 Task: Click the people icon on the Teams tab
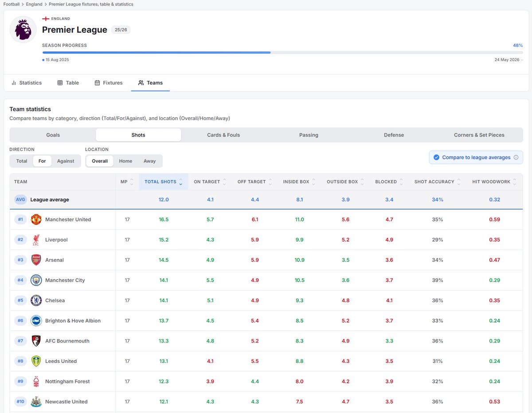coord(141,83)
